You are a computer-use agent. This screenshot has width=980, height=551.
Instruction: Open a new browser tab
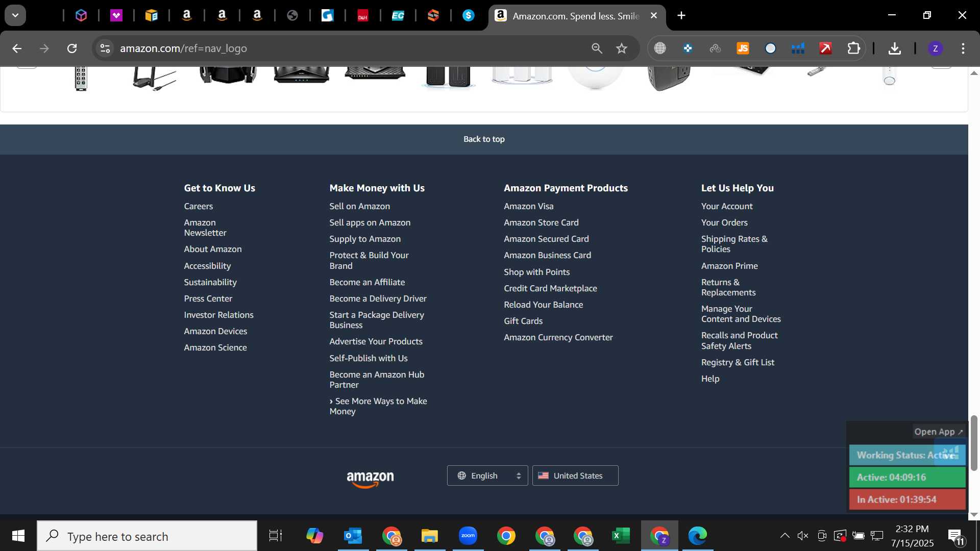(x=681, y=15)
